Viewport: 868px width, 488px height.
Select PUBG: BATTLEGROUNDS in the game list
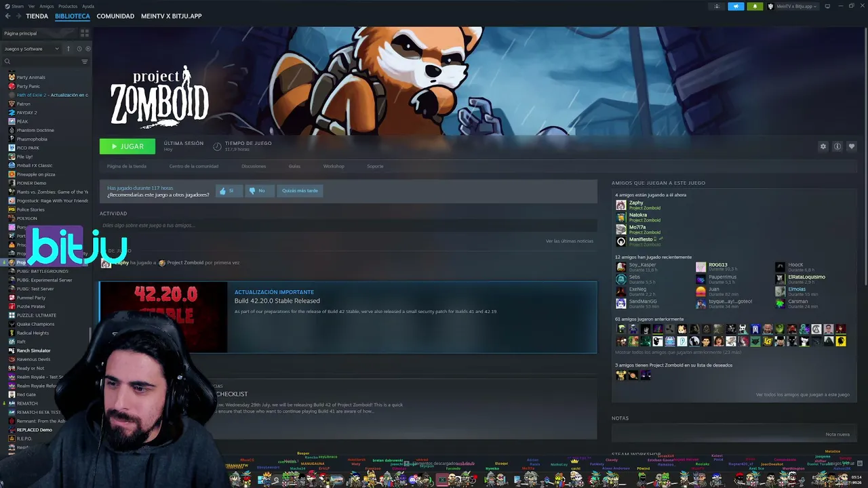(x=42, y=271)
